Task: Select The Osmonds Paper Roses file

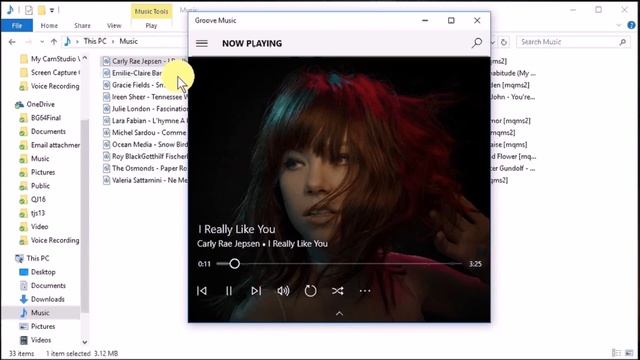Action: point(145,168)
